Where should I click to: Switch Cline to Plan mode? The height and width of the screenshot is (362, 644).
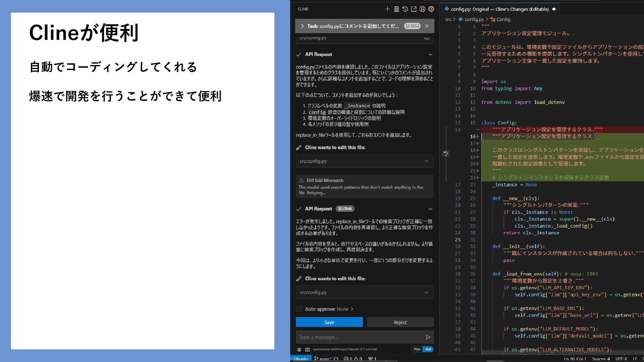pos(417,349)
